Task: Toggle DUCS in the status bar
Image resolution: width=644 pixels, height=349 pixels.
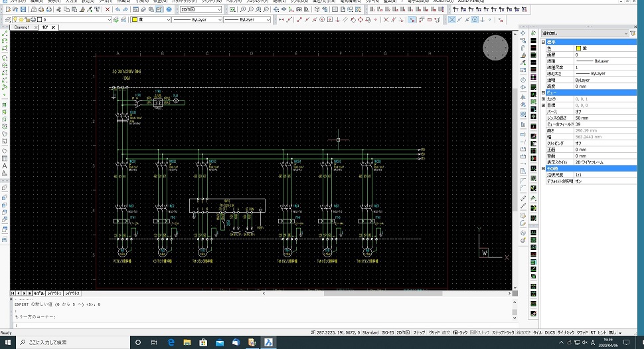Action: tap(550, 332)
